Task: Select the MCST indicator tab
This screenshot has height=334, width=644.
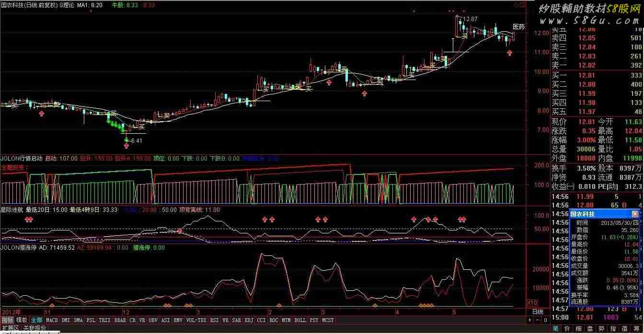Action: pyautogui.click(x=328, y=320)
